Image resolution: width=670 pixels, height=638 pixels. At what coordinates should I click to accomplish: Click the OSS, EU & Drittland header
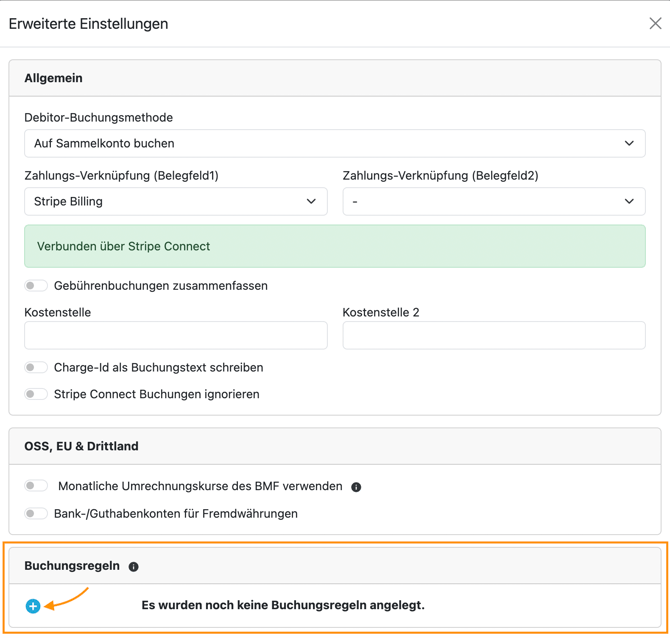tap(81, 446)
